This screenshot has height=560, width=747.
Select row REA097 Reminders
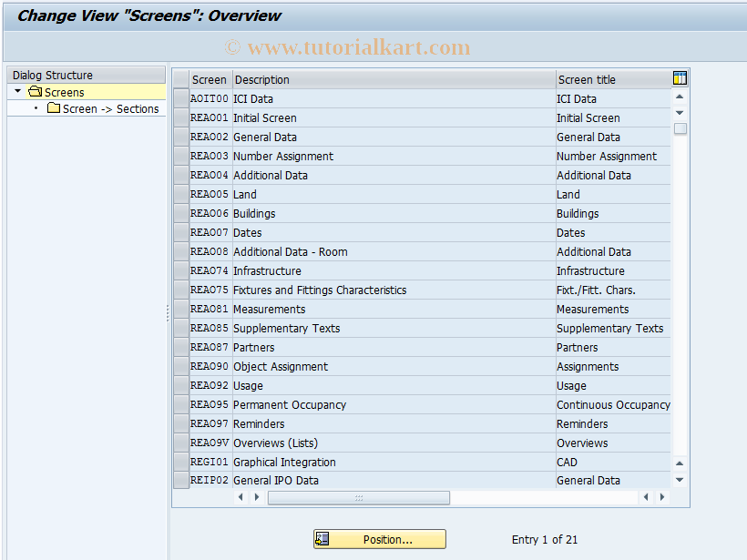click(x=181, y=423)
